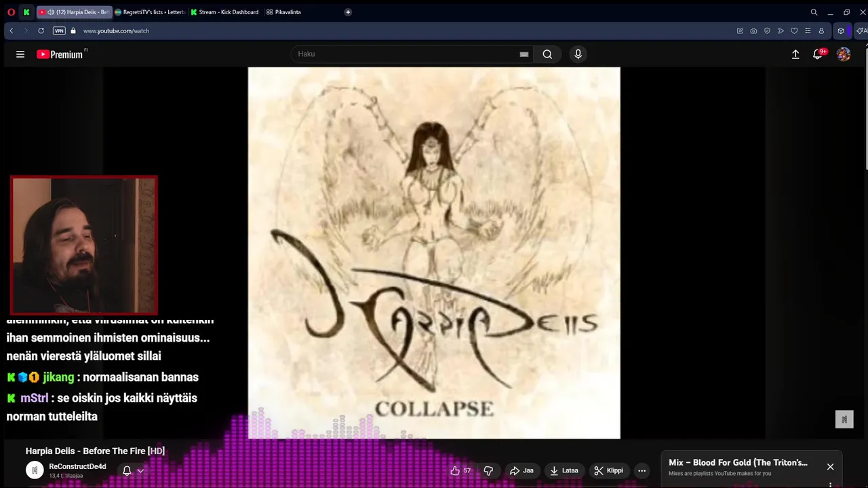Click the chat username jikang
The image size is (868, 488).
pyautogui.click(x=58, y=378)
